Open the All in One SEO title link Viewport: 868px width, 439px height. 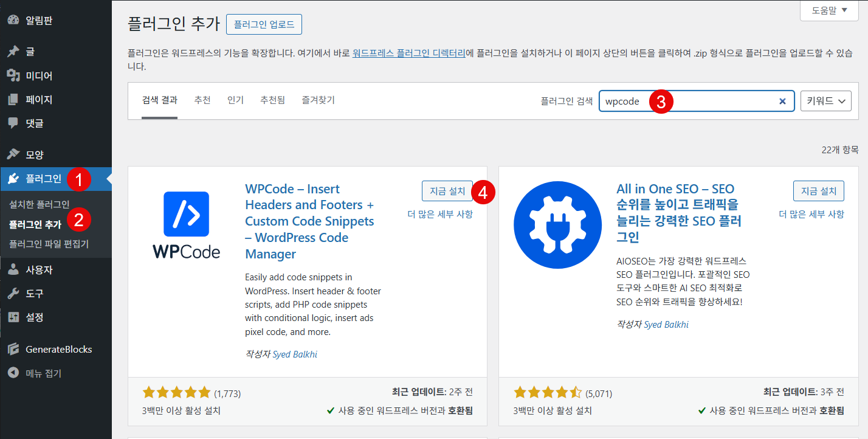pyautogui.click(x=678, y=213)
